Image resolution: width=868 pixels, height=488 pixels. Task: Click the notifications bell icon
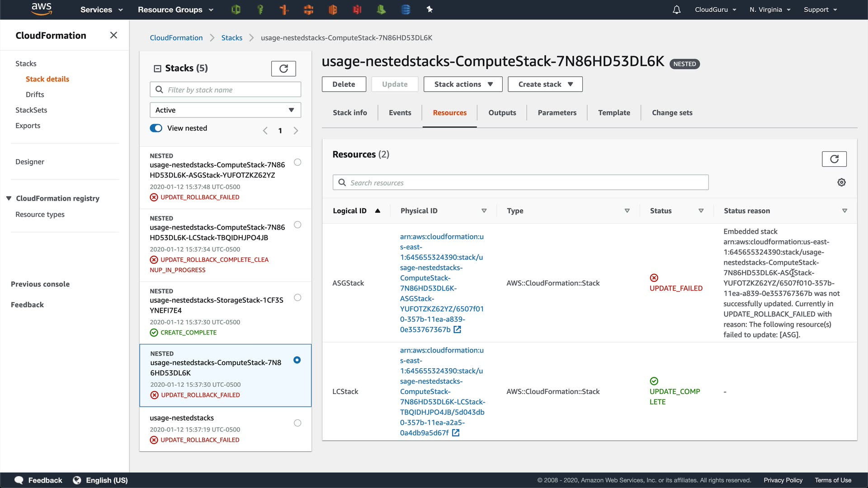click(x=676, y=9)
